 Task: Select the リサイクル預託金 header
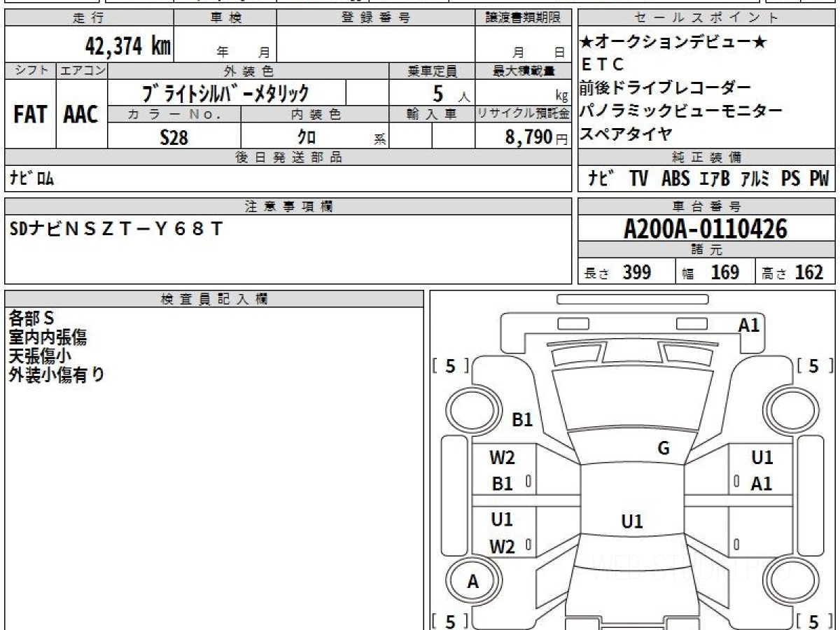[523, 113]
